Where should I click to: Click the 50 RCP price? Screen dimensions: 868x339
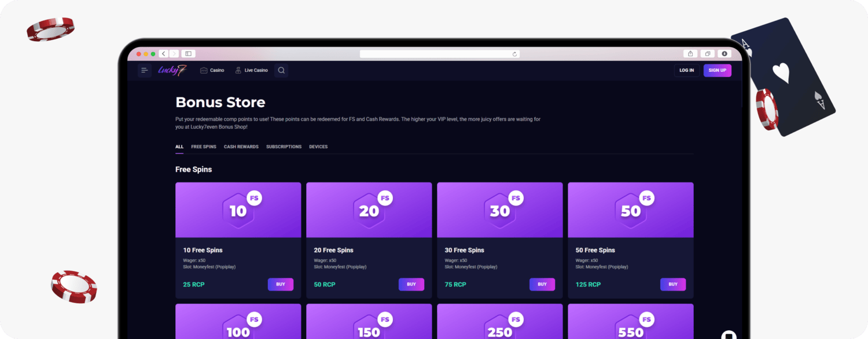click(325, 285)
